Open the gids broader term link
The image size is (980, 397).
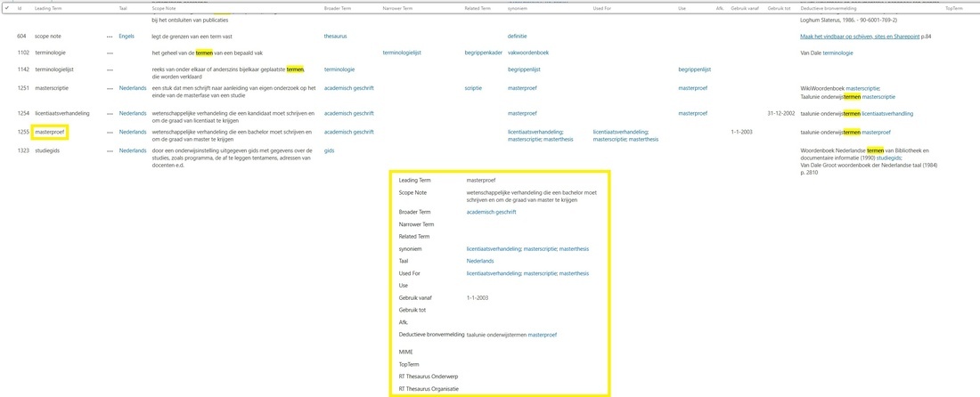pyautogui.click(x=329, y=150)
